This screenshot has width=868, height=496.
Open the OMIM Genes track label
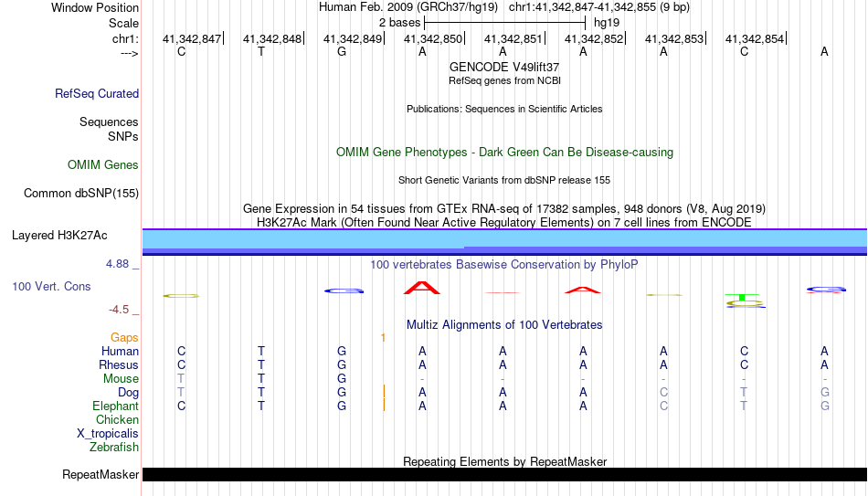103,165
